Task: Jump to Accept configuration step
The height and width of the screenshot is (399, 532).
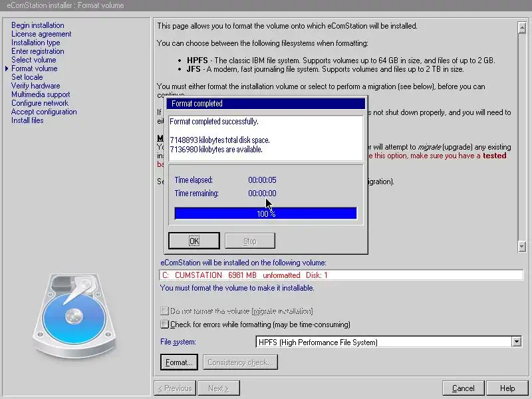Action: pyautogui.click(x=44, y=112)
